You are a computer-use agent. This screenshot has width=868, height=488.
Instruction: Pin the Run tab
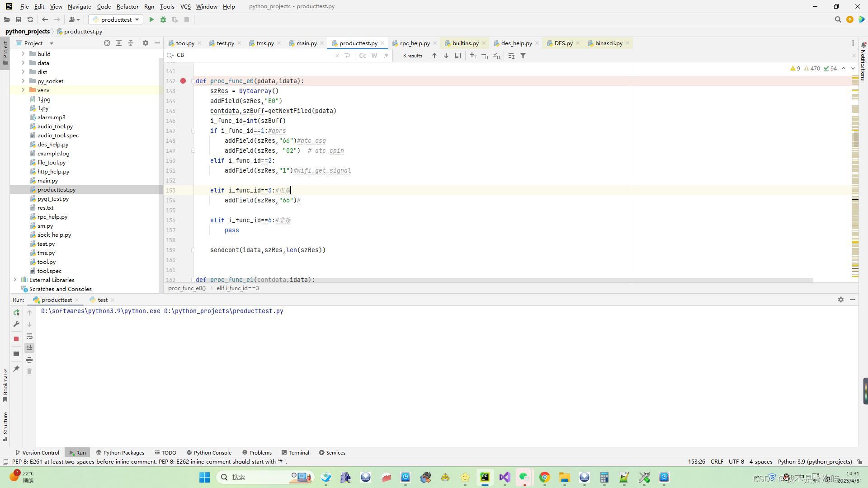(16, 369)
